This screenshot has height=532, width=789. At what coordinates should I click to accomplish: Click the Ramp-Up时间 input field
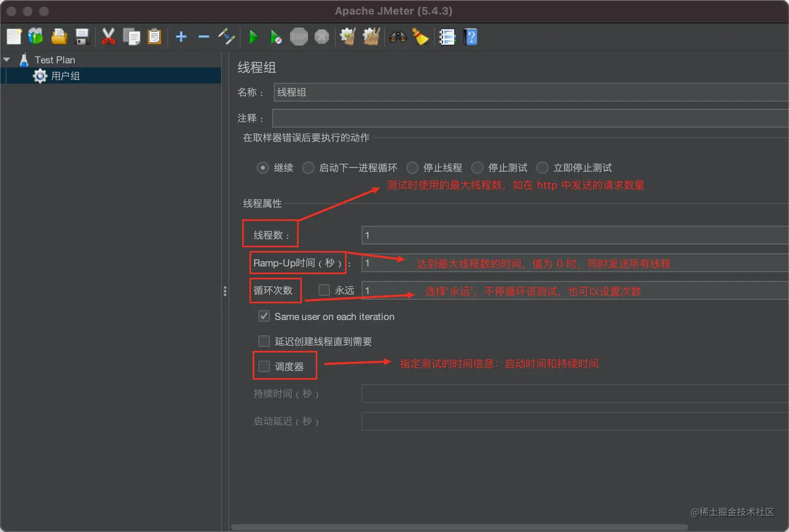[575, 263]
